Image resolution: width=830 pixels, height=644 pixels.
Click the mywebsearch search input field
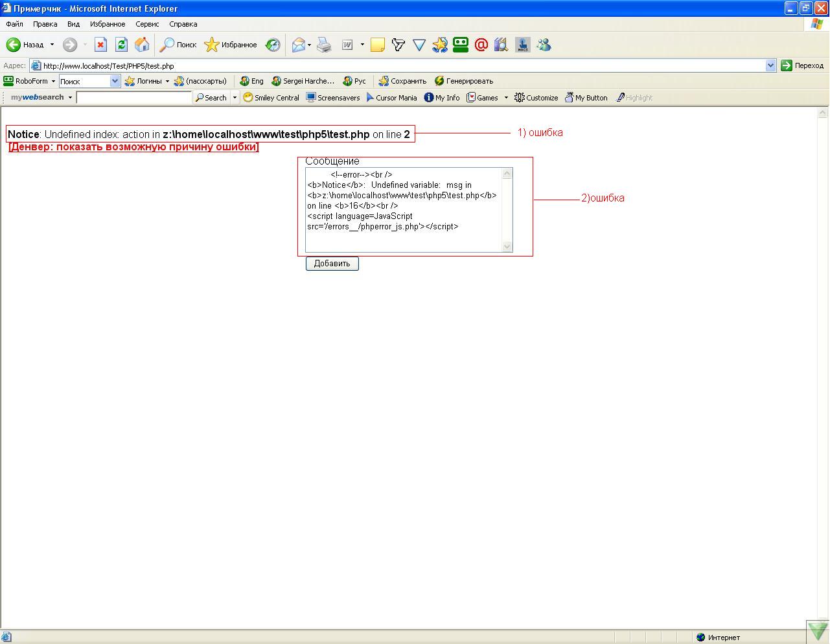click(x=134, y=98)
